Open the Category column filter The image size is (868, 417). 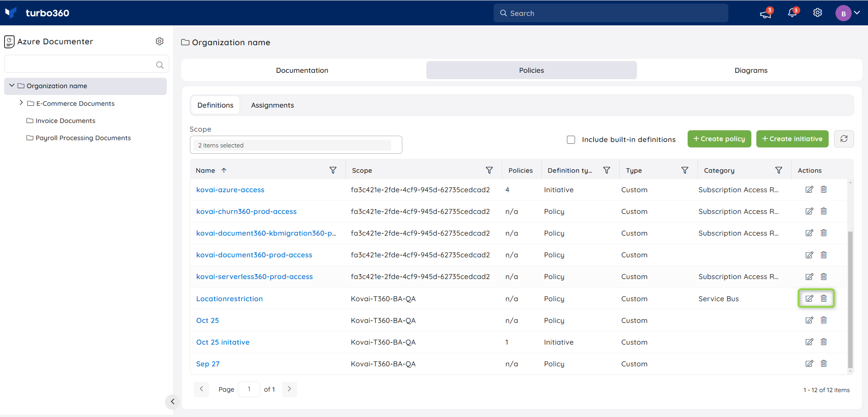778,170
